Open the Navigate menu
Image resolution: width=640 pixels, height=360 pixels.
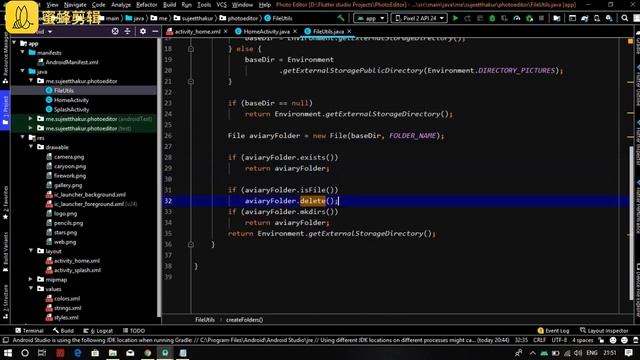click(75, 5)
